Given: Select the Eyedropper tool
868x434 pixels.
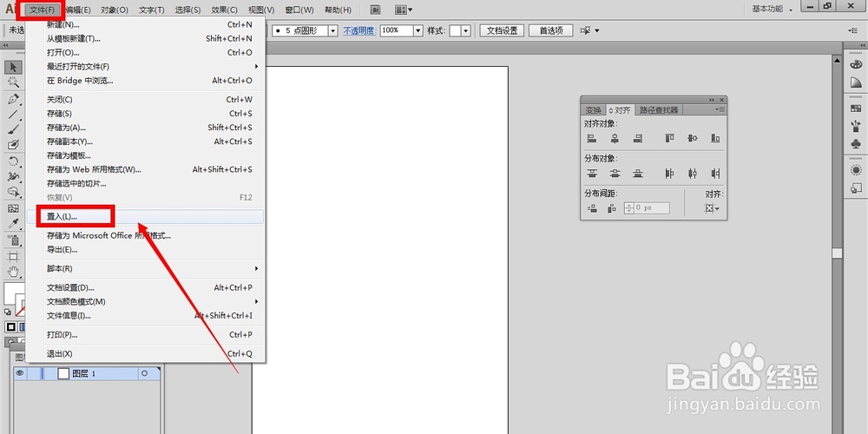Looking at the screenshot, I should point(13,224).
